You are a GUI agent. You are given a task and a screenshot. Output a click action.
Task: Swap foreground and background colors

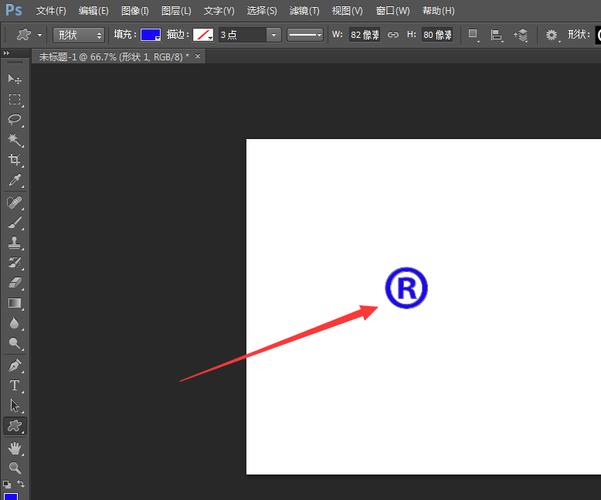pyautogui.click(x=21, y=484)
